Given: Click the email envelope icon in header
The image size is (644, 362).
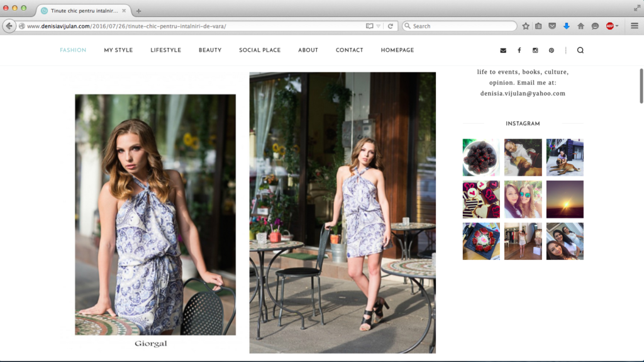Looking at the screenshot, I should point(502,50).
